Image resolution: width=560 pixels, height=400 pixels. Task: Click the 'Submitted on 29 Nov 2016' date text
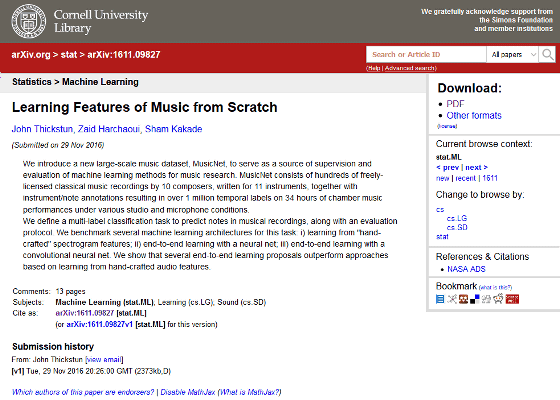tap(58, 145)
